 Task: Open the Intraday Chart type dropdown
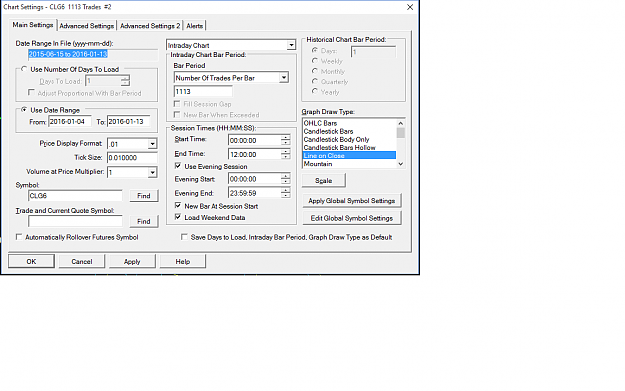point(291,45)
